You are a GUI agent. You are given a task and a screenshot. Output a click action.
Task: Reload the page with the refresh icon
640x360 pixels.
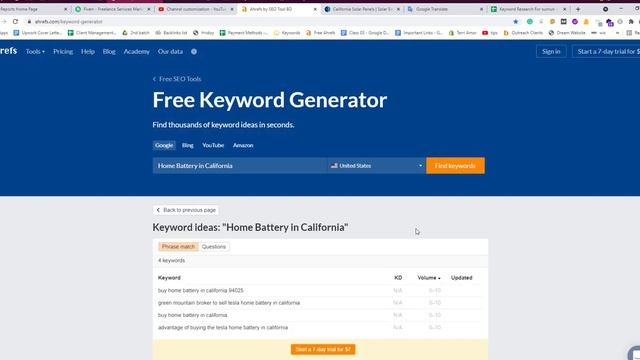[x=15, y=22]
